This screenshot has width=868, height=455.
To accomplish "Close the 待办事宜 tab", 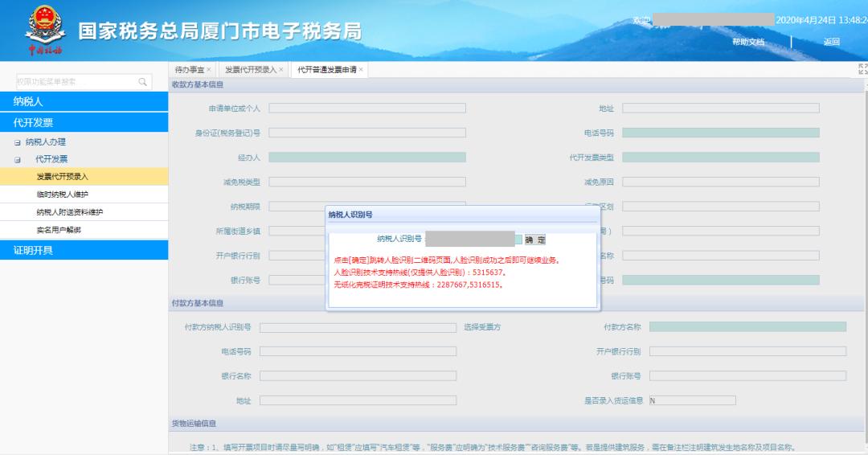I will pyautogui.click(x=209, y=70).
